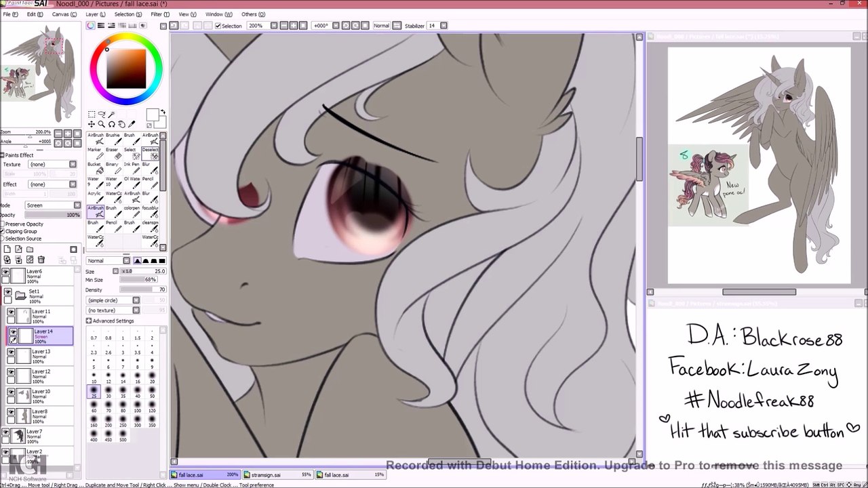Select brush size 30 preset

point(108,391)
